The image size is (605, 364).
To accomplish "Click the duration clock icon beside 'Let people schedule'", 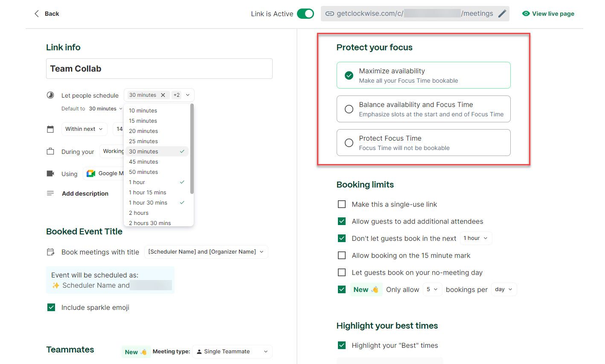I will point(50,95).
